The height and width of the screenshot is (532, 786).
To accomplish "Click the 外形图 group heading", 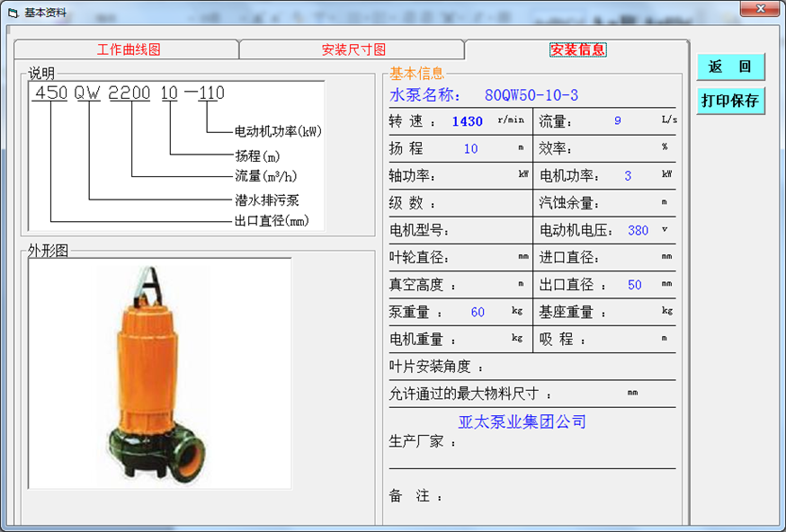I will point(49,251).
